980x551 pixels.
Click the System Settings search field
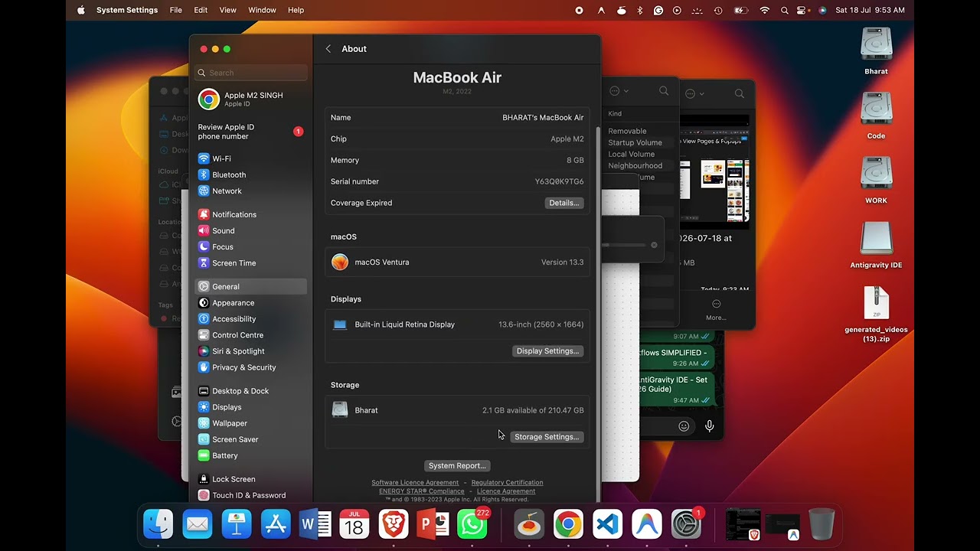coord(251,73)
